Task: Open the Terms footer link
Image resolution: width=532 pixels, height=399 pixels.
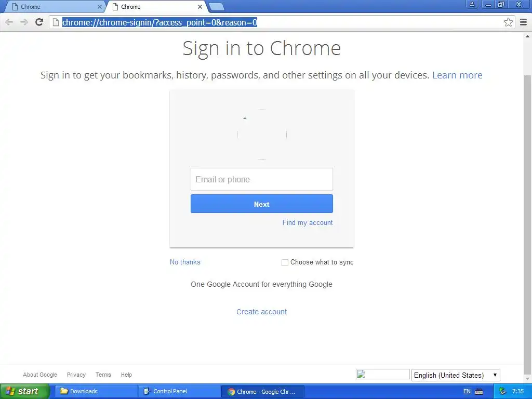Action: point(103,375)
